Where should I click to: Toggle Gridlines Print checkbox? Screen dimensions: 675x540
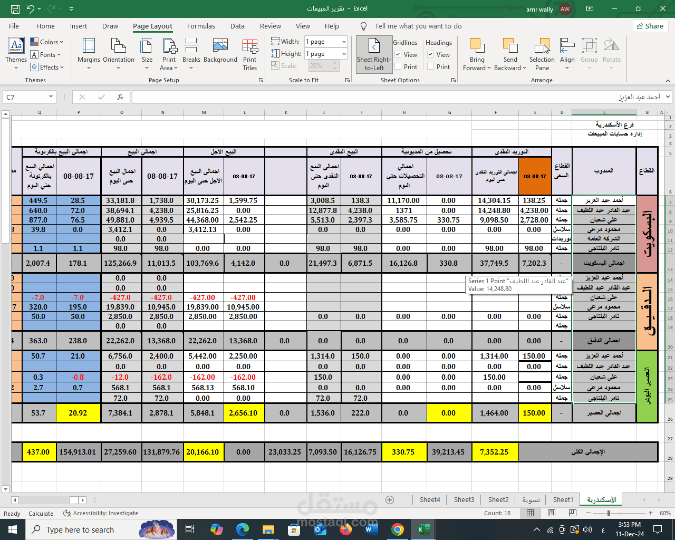(398, 67)
